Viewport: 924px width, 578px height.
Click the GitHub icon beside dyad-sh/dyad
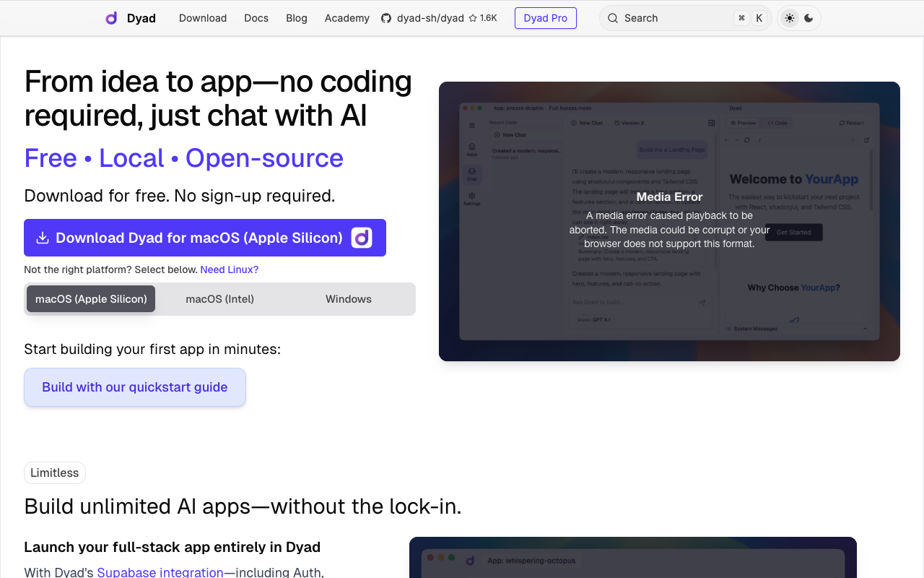(x=385, y=18)
